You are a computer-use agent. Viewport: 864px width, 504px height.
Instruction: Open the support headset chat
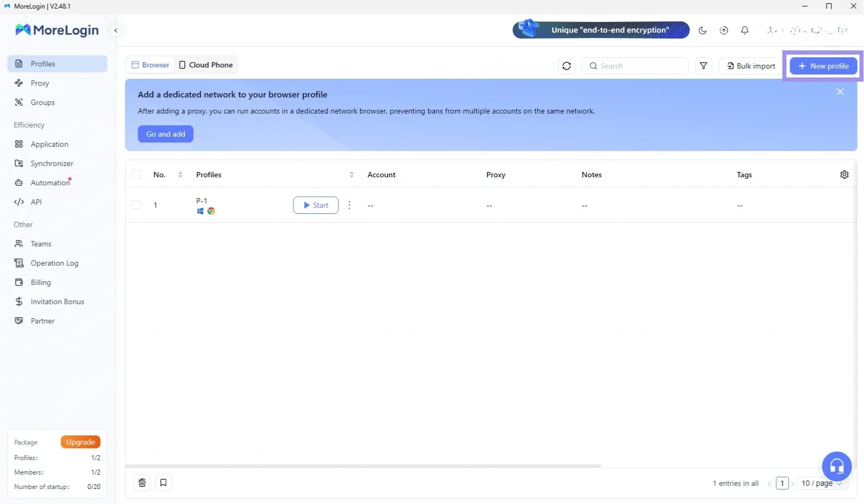click(x=836, y=467)
